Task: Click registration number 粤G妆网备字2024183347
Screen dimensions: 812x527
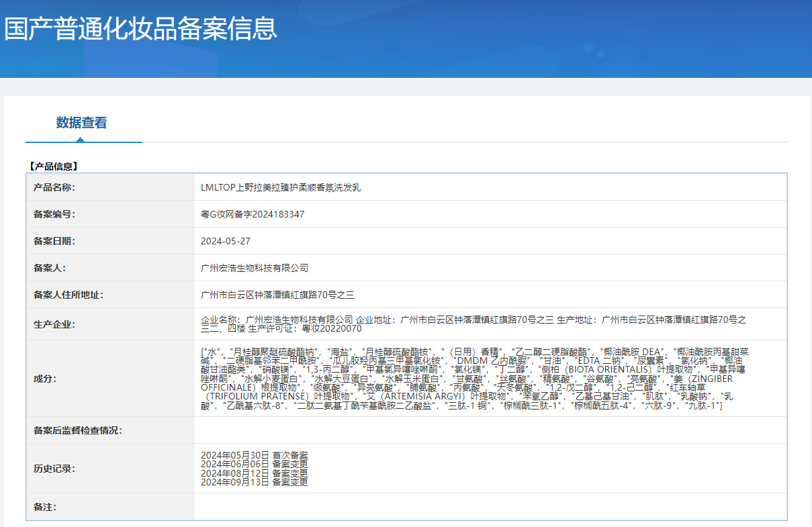Action: pos(253,214)
